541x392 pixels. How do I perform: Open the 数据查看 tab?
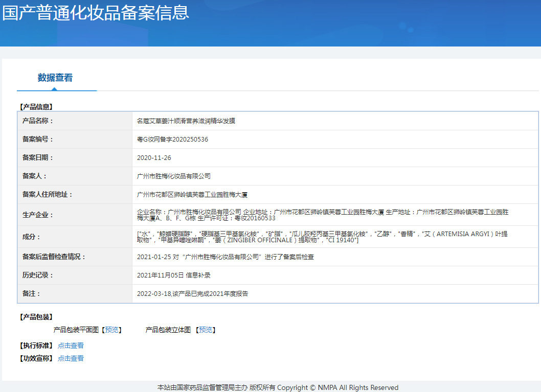[55, 78]
